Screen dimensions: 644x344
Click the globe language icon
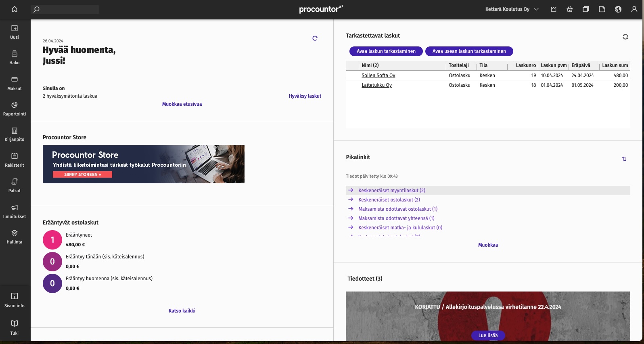pos(618,9)
